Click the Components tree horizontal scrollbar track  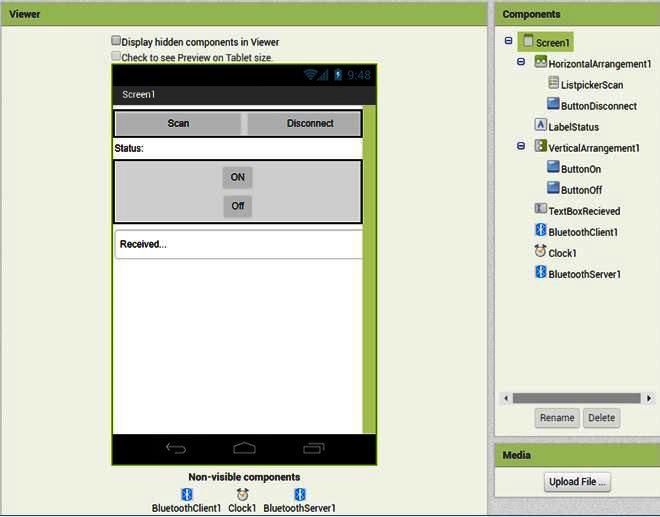click(x=577, y=398)
